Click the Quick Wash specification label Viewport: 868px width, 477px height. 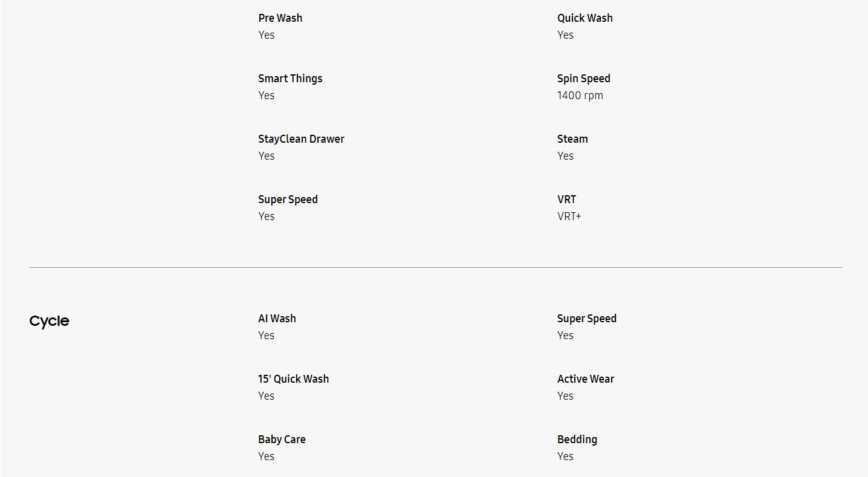coord(585,18)
